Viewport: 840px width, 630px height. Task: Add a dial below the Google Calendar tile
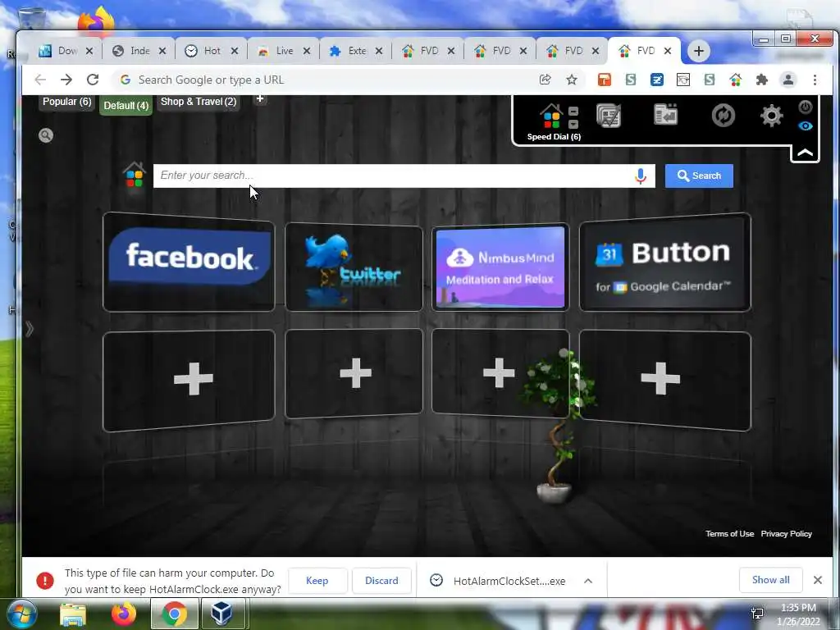click(x=664, y=379)
